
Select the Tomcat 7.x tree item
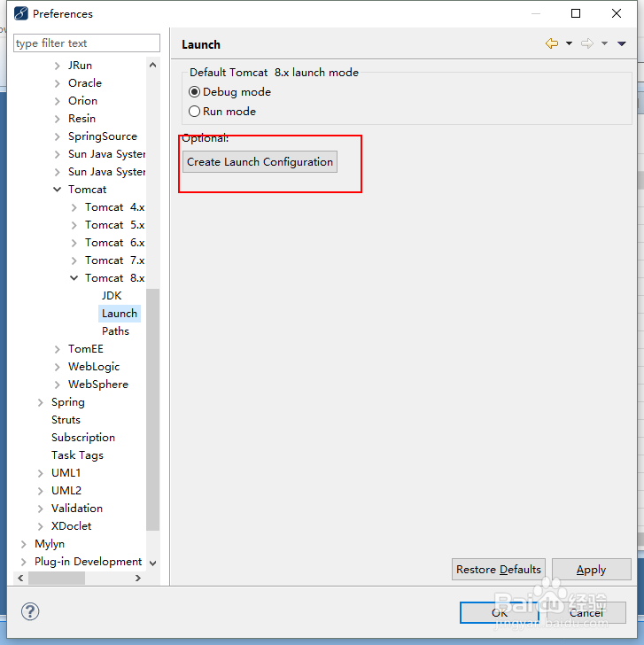click(115, 260)
